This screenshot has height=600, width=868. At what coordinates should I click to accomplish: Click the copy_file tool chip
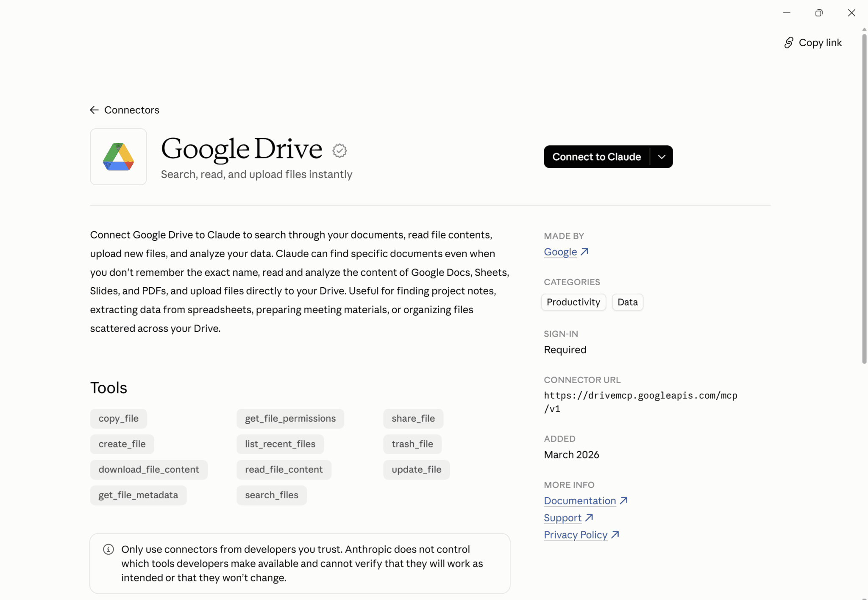click(118, 419)
